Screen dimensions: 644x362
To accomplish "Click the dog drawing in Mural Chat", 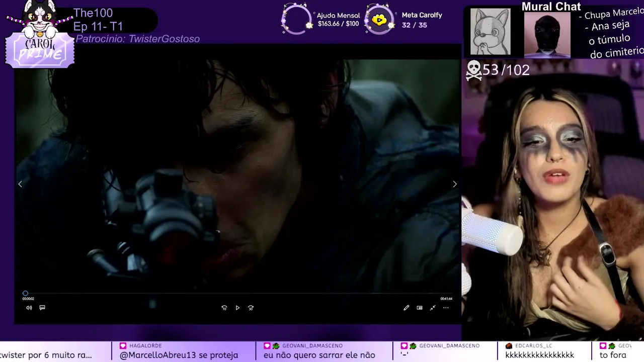I will click(491, 32).
